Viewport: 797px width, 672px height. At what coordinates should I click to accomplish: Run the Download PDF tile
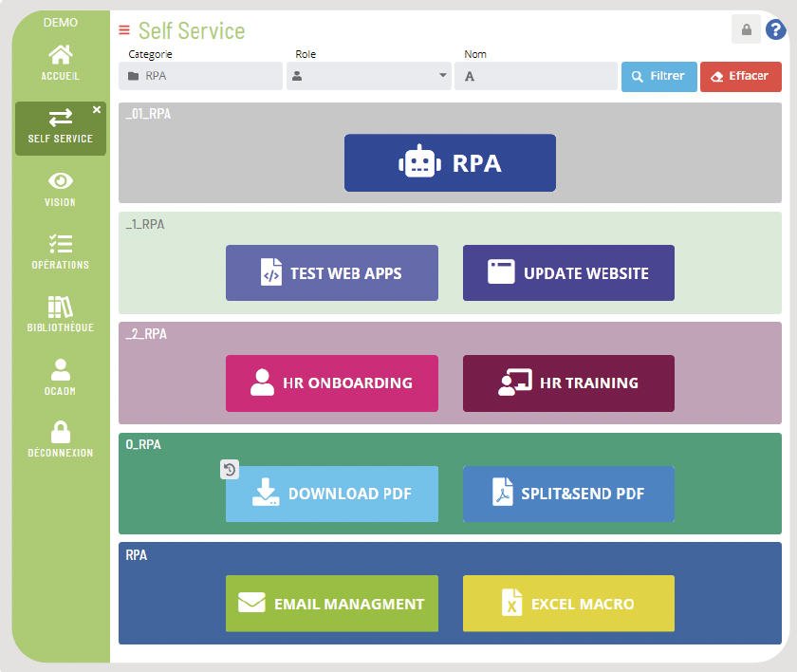coord(332,494)
